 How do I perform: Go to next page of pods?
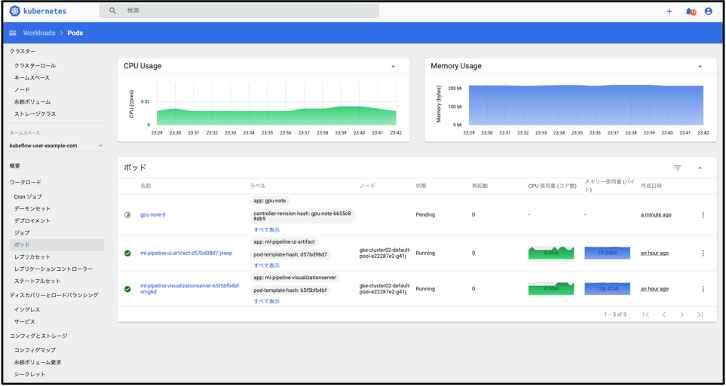point(682,314)
